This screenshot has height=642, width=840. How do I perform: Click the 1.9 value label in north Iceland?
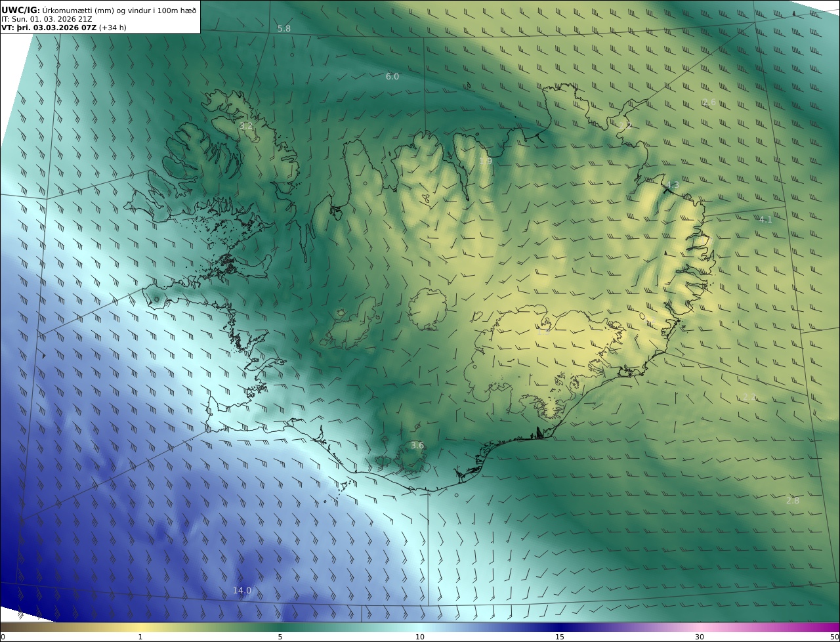[486, 161]
